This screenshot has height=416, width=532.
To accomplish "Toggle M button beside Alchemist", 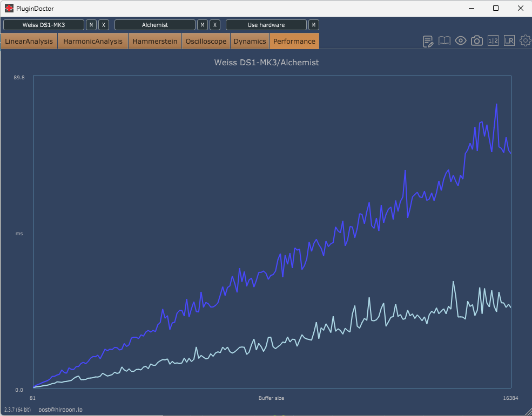I will [203, 25].
